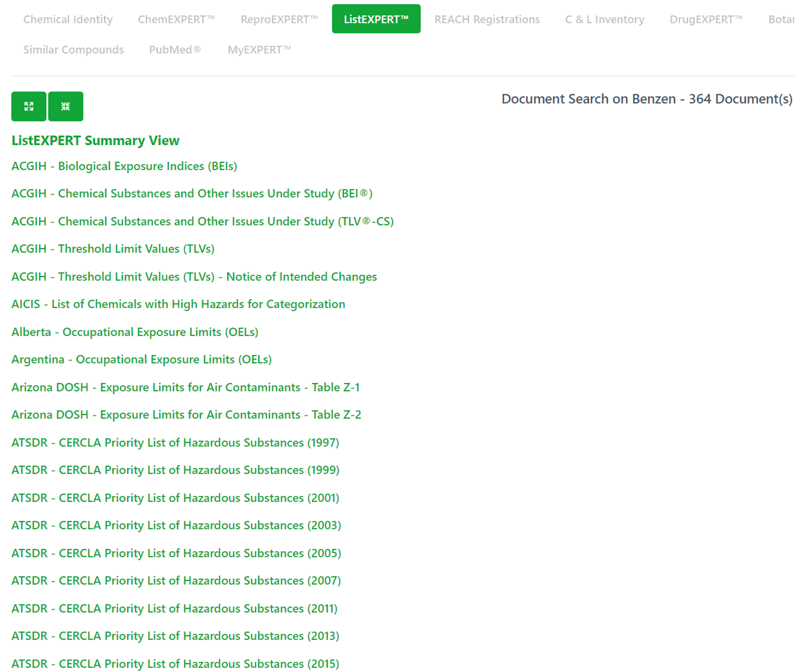Open the DrugEXPERT tab

[x=706, y=19]
